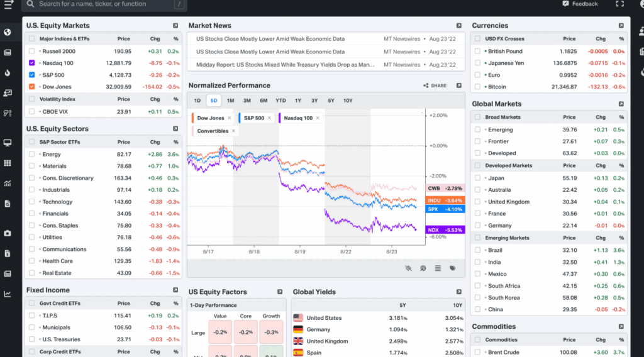Expand the US Equity Factors panel icon
644x357 pixels.
pos(280,292)
